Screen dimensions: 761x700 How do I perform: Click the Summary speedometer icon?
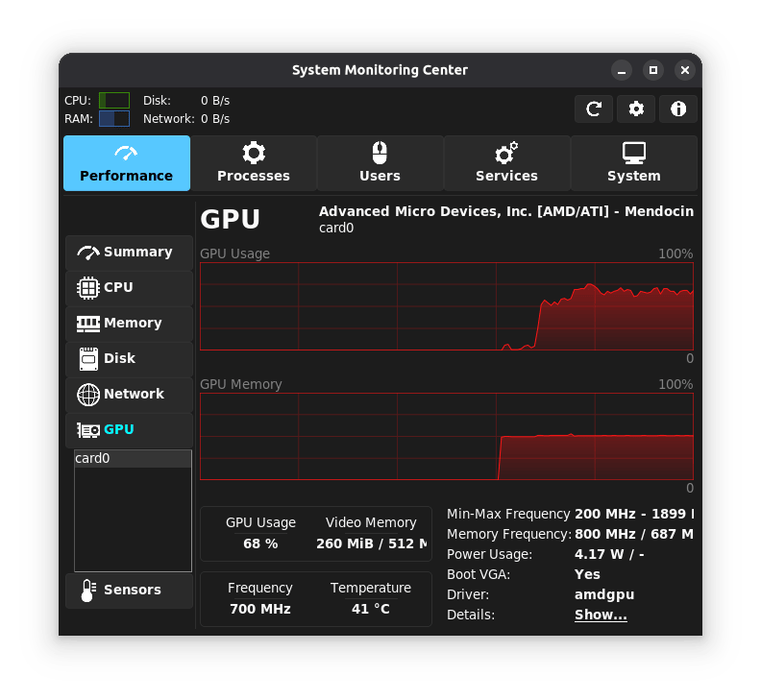click(x=88, y=253)
